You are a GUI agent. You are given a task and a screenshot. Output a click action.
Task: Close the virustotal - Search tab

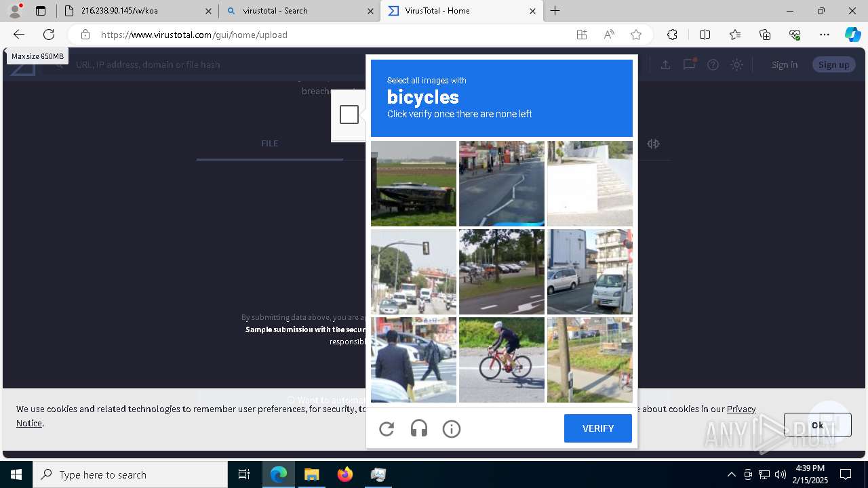370,11
